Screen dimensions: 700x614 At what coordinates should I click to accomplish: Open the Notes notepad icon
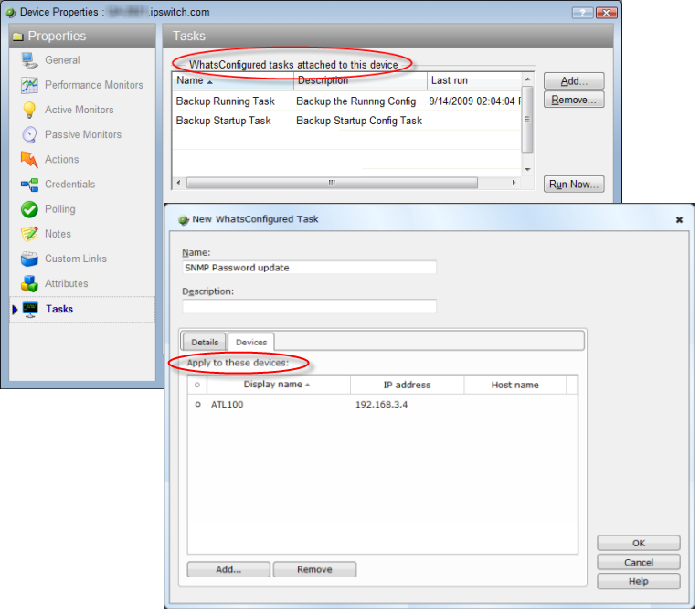29,234
